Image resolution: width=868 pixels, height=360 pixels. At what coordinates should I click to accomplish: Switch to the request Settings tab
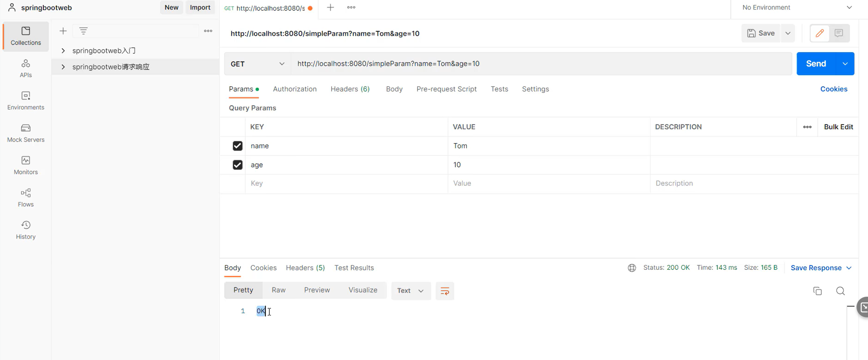pos(535,89)
